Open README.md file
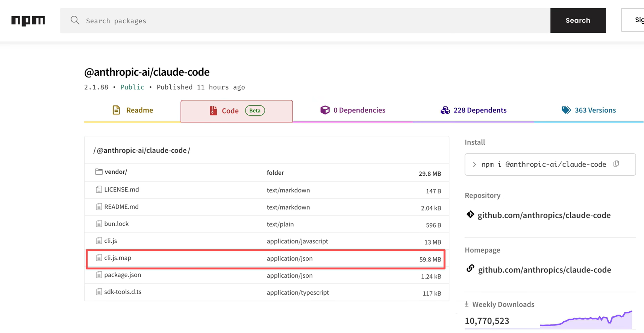644x333 pixels. click(x=121, y=207)
